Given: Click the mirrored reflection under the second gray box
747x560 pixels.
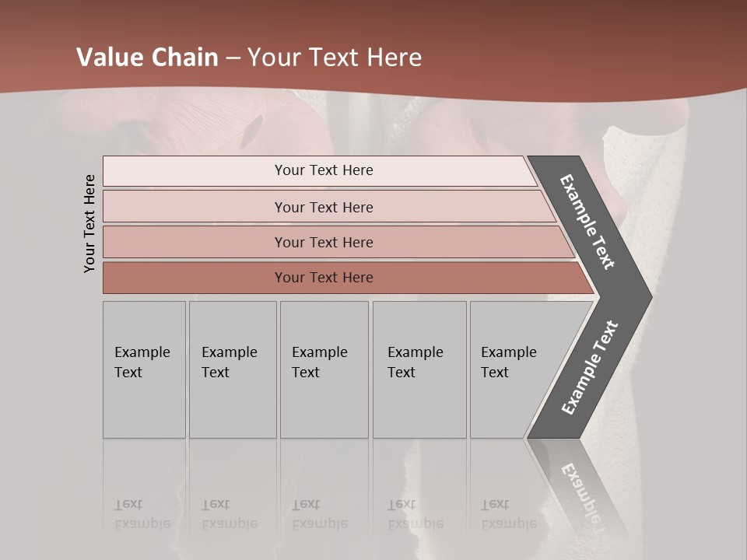Looking at the screenshot, I should pyautogui.click(x=233, y=498).
